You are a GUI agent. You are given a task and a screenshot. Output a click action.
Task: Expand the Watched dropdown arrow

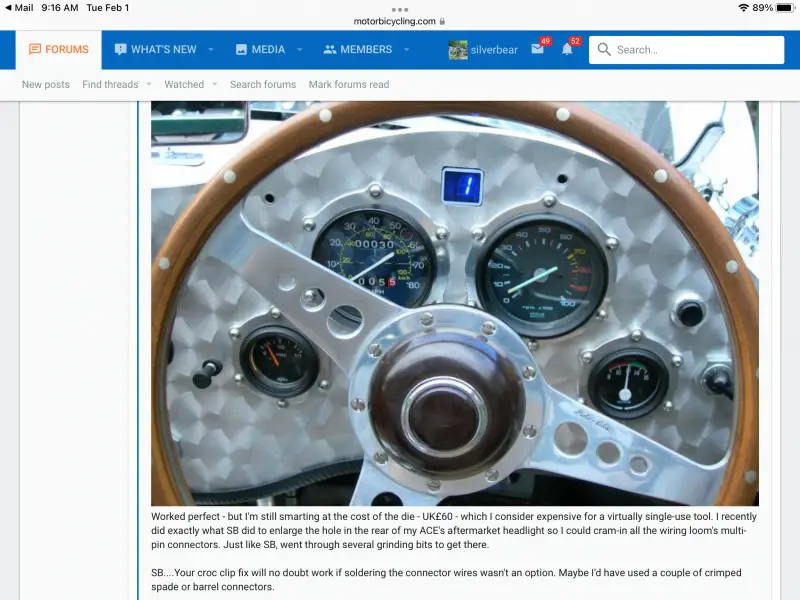214,85
